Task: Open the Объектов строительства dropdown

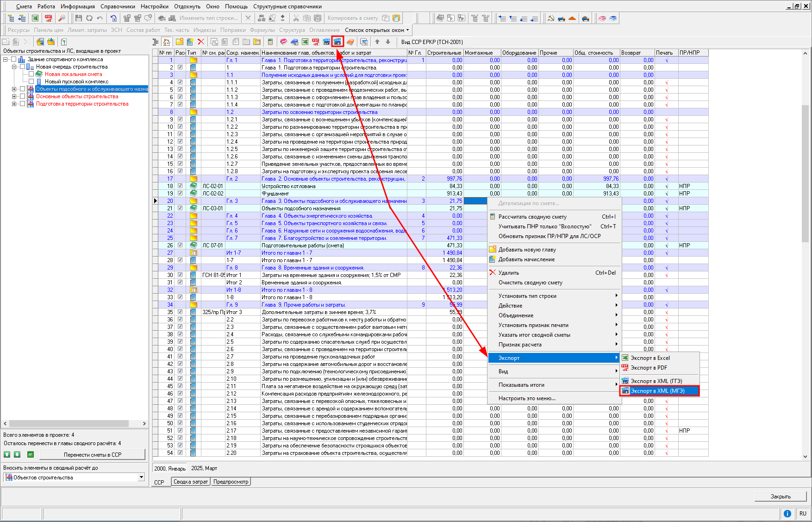Action: tap(142, 478)
